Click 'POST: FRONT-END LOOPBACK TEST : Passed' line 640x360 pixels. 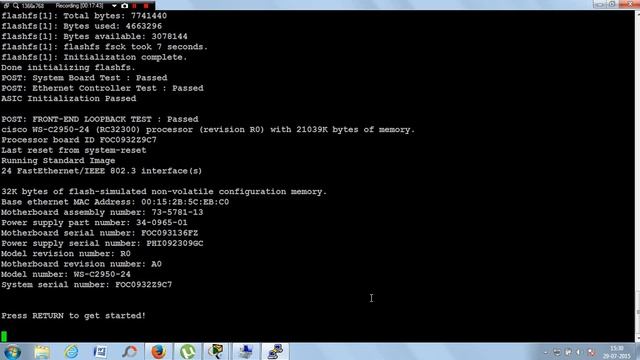[x=100, y=119]
